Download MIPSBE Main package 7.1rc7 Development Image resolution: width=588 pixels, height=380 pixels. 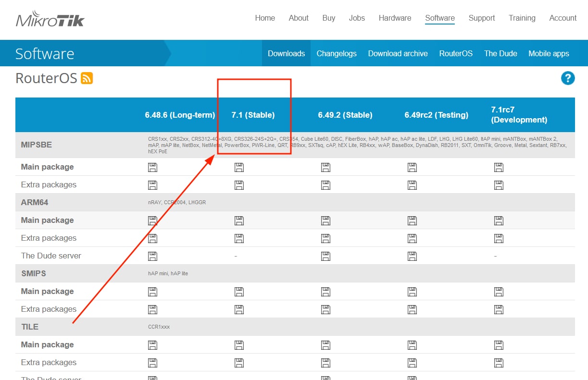coord(499,167)
